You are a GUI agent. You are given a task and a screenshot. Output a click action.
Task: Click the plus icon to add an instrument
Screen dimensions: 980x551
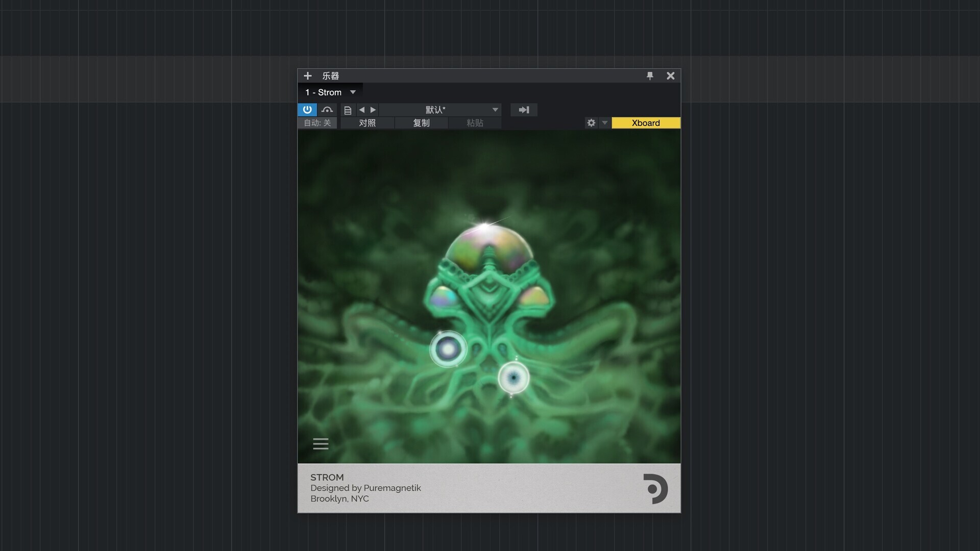pos(307,76)
